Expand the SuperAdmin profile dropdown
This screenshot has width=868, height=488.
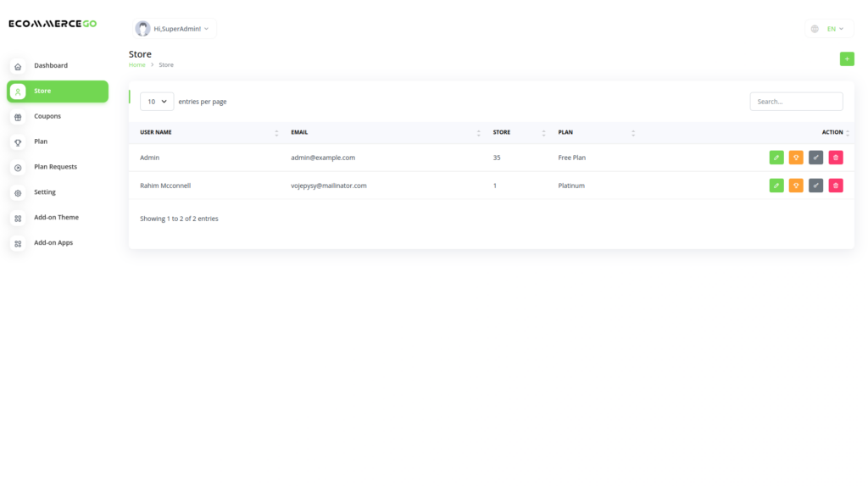click(x=174, y=27)
